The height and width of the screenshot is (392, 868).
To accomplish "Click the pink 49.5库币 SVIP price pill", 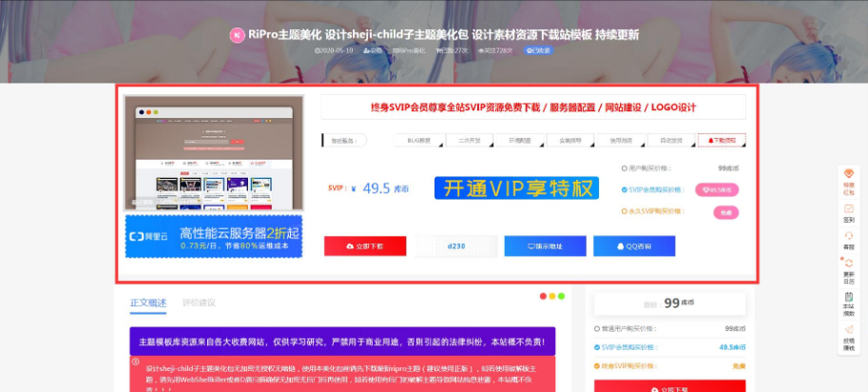I will [x=718, y=190].
